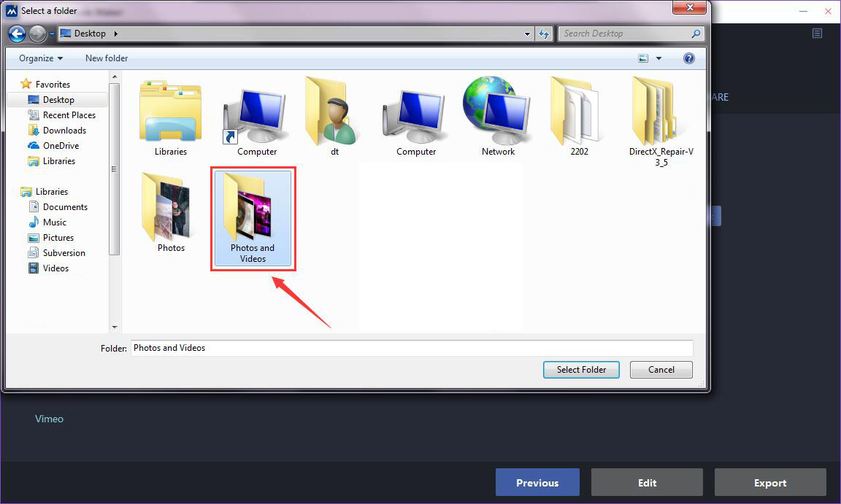Open Recent Places in navigation pane
Image resolution: width=841 pixels, height=504 pixels.
click(x=69, y=115)
